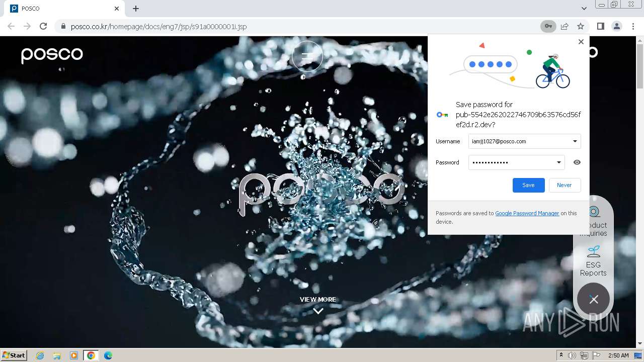The width and height of the screenshot is (644, 362).
Task: Click the Never button
Action: (x=565, y=185)
